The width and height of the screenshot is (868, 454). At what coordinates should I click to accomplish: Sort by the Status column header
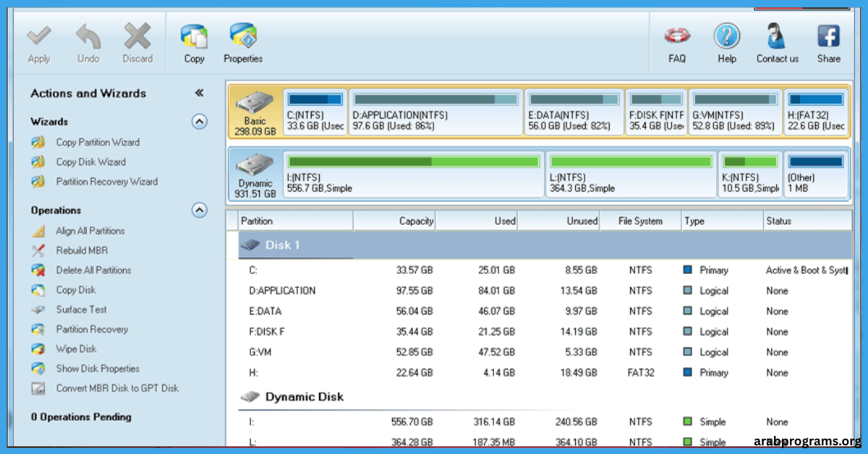tap(807, 221)
